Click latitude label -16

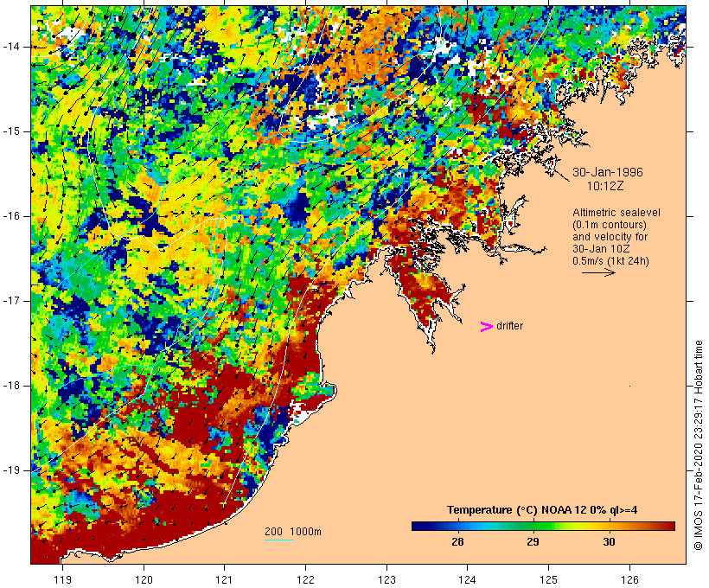point(11,216)
